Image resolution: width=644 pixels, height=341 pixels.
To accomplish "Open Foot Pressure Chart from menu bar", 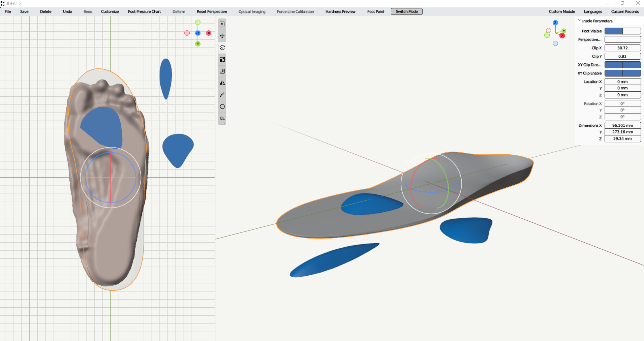I will pos(144,11).
